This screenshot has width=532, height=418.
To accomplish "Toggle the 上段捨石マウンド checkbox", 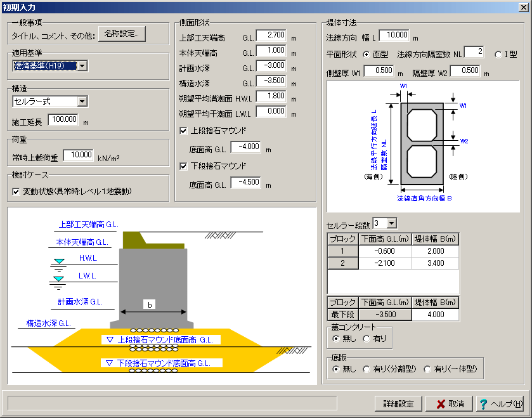I will click(184, 131).
